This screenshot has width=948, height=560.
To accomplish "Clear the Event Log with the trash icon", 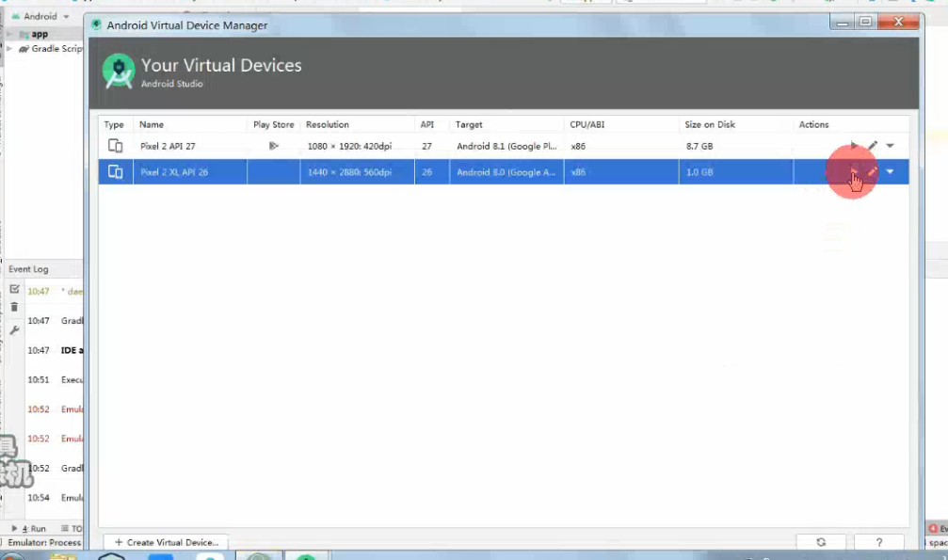I will click(x=14, y=307).
